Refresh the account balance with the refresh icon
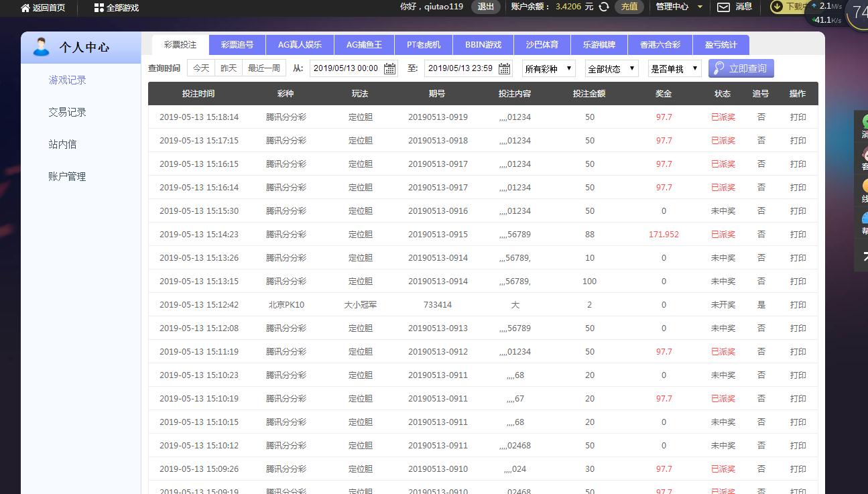Image resolution: width=868 pixels, height=494 pixels. tap(604, 7)
